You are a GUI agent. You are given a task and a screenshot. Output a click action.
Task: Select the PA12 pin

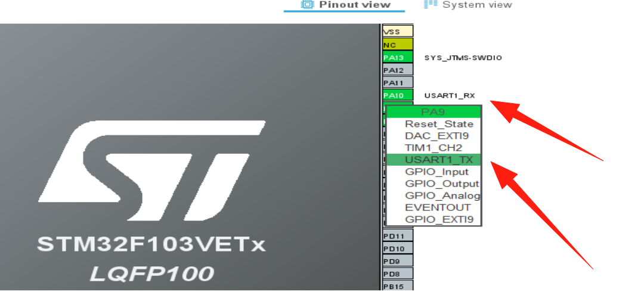[398, 70]
